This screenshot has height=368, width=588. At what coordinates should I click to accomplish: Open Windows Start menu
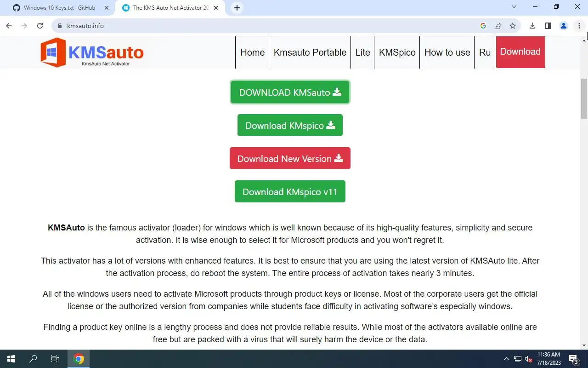11,359
